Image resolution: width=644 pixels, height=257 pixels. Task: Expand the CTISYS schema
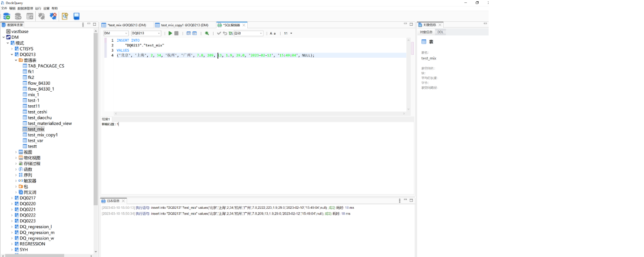12,48
